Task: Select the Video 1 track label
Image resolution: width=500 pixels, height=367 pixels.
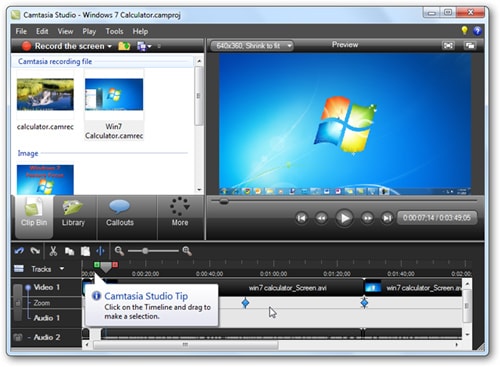Action: [x=47, y=287]
